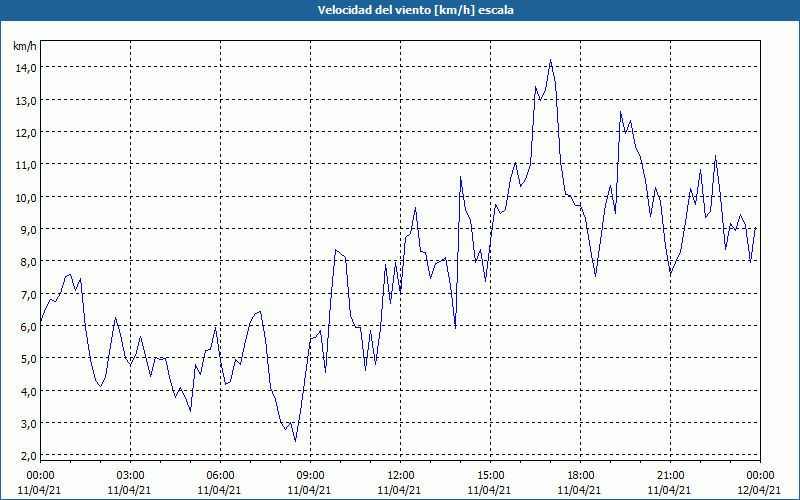Viewport: 800px width, 500px height.
Task: Select the 12,0 y-axis value
Action: click(25, 132)
